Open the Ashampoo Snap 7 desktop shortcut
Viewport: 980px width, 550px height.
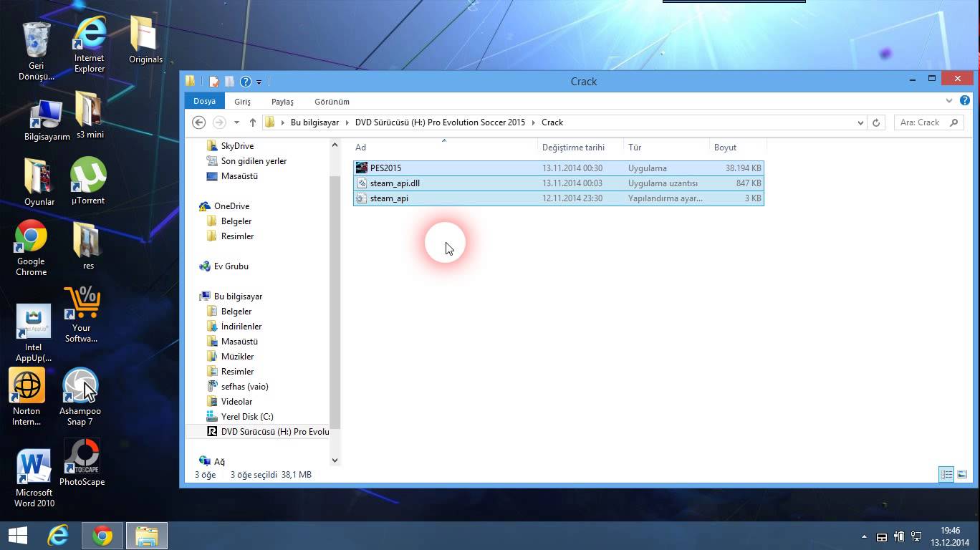tap(80, 397)
